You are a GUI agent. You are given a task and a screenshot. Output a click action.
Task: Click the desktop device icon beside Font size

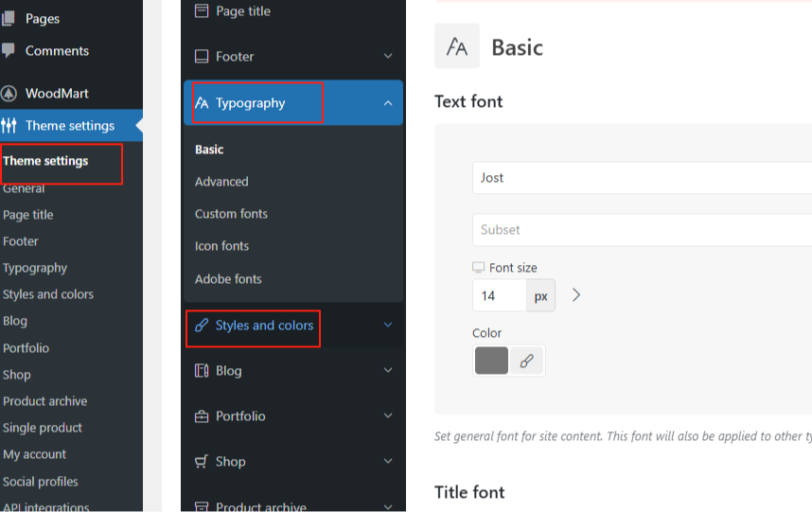(479, 267)
